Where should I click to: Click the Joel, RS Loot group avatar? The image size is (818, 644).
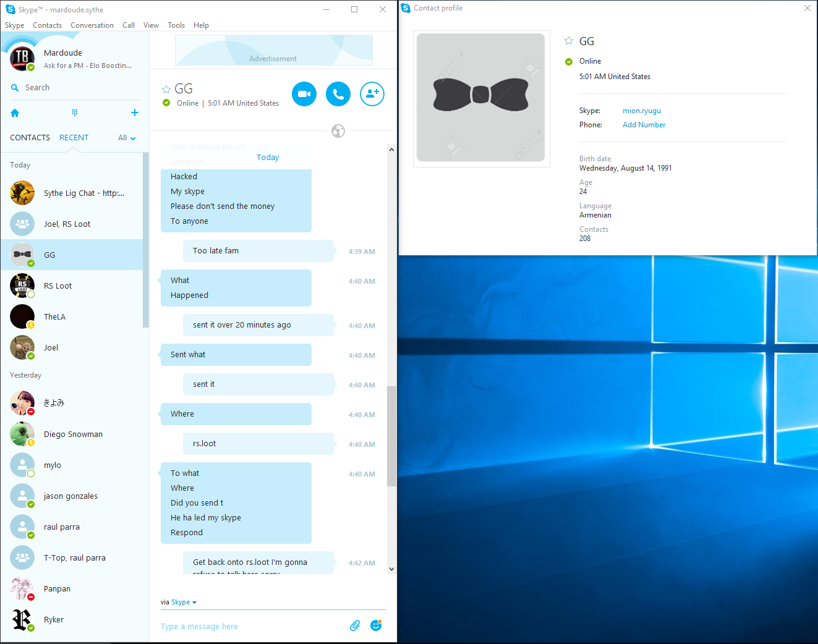(x=22, y=224)
